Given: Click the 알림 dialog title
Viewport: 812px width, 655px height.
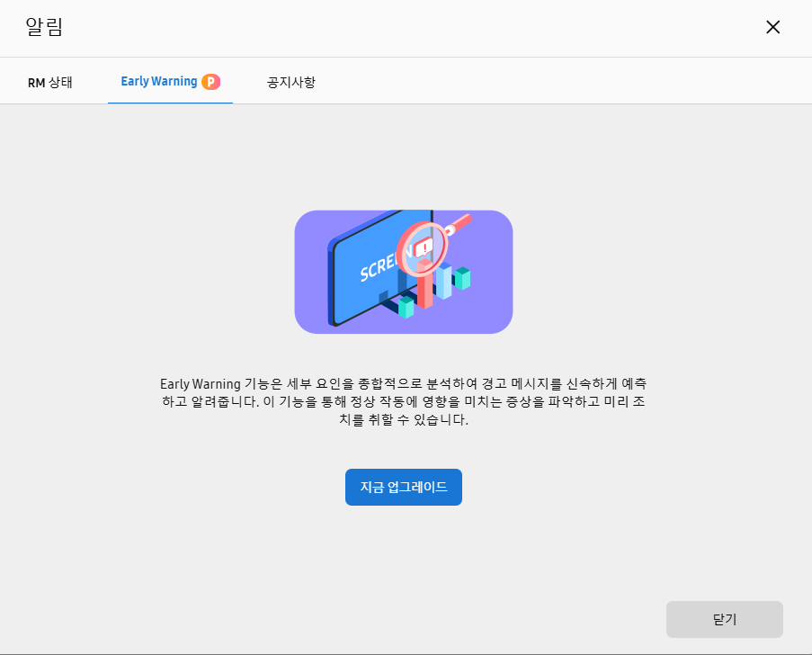Looking at the screenshot, I should pyautogui.click(x=45, y=27).
